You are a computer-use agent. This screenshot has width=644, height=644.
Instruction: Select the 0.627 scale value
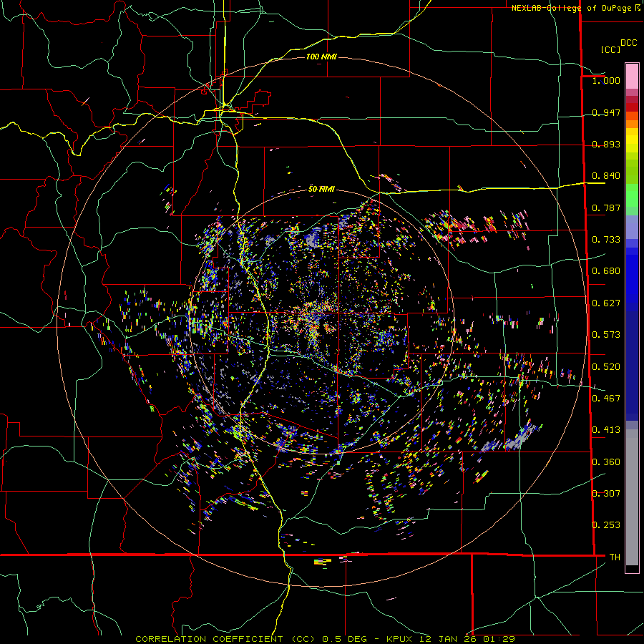(x=606, y=303)
